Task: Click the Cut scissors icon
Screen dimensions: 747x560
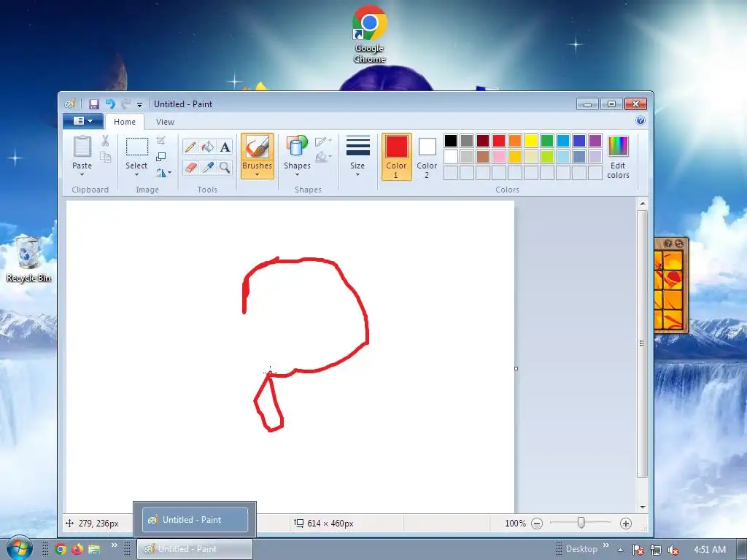Action: pos(105,140)
